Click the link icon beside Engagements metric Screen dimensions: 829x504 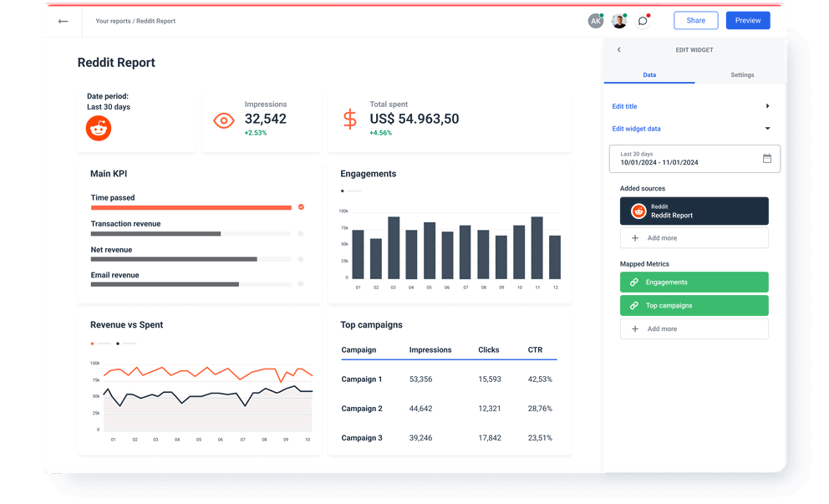click(634, 283)
